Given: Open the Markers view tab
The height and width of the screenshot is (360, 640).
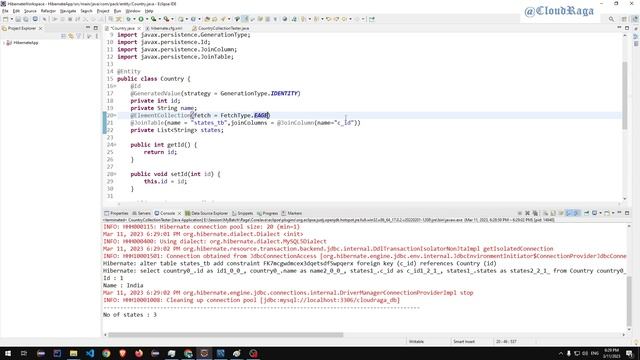Looking at the screenshot, I should coord(291,213).
